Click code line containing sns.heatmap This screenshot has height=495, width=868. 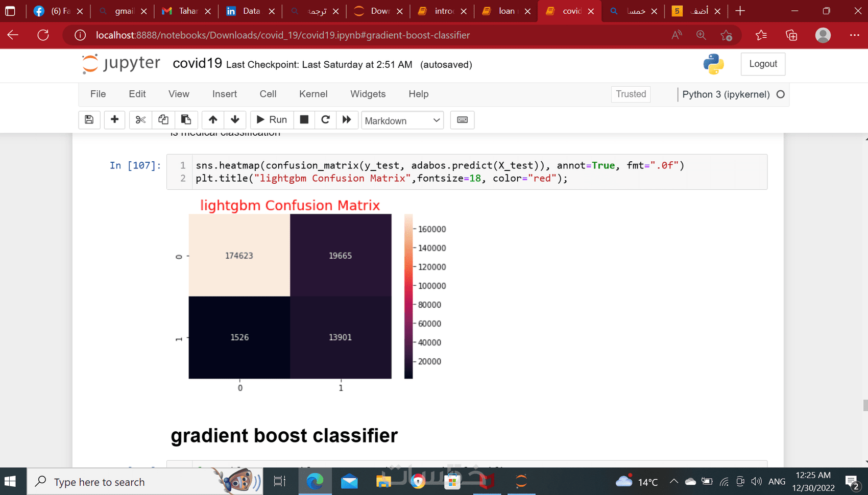click(x=440, y=165)
